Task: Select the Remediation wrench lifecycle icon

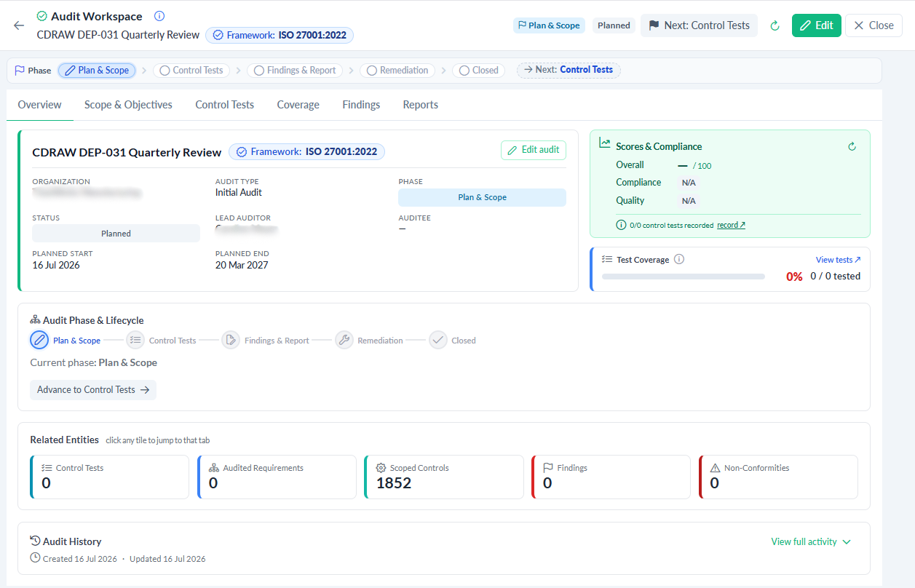Action: [x=344, y=340]
